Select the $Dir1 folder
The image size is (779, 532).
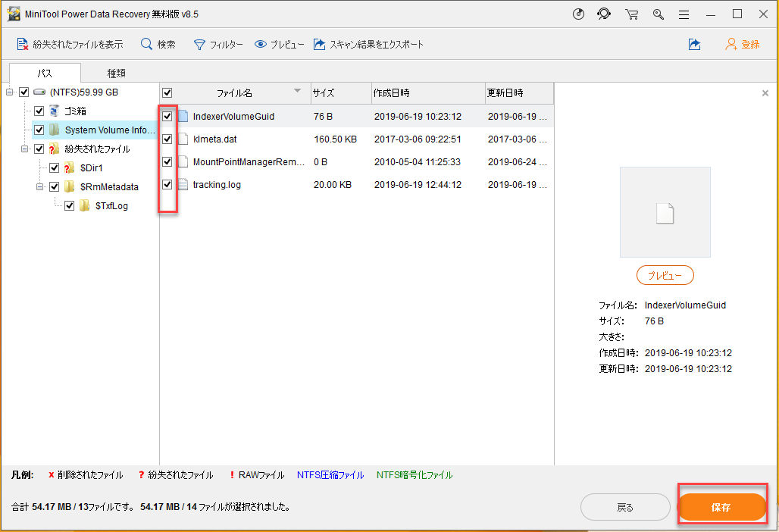(92, 168)
